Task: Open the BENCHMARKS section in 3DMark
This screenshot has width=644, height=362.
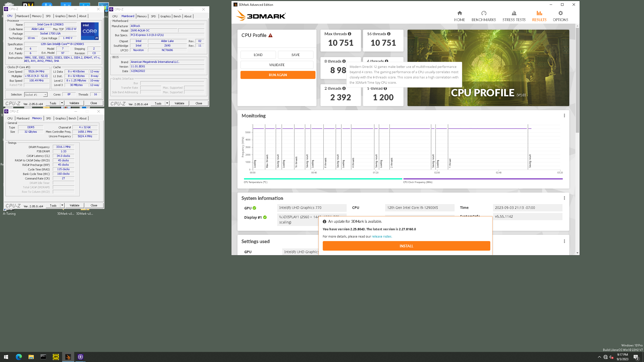Action: tap(484, 16)
